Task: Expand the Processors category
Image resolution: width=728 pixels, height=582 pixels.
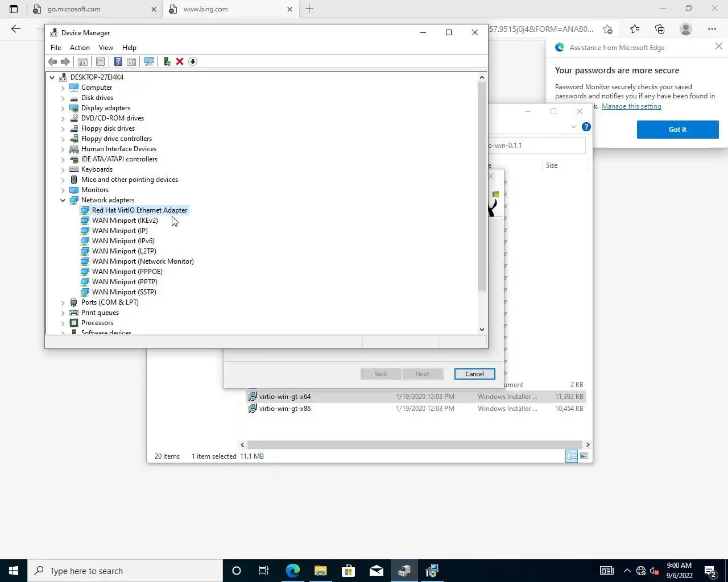Action: pyautogui.click(x=63, y=323)
